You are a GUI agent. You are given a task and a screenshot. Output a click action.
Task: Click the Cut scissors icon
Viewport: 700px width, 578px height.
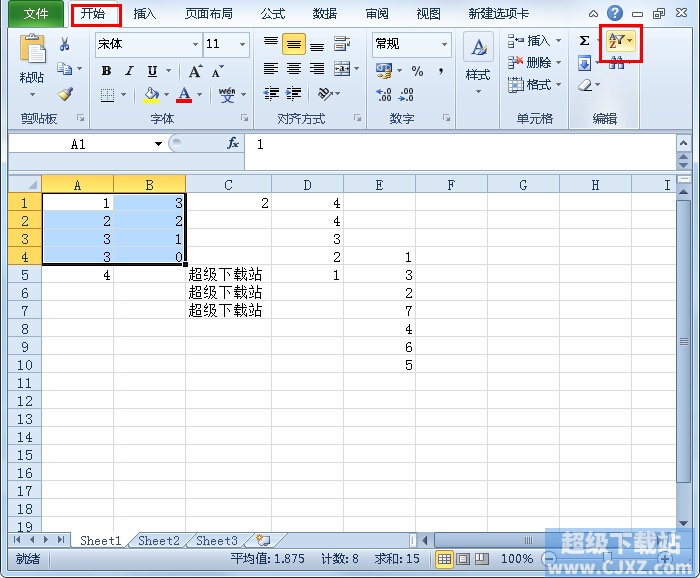coord(65,44)
